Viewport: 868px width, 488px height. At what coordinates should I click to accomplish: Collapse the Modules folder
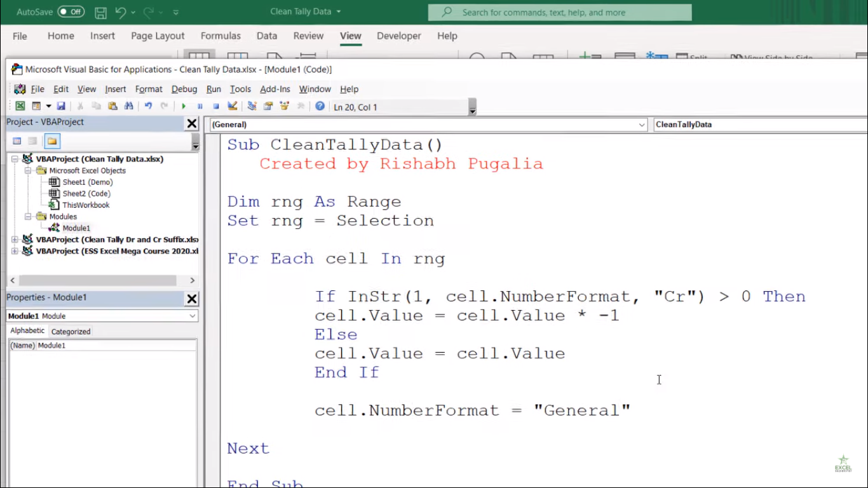(28, 217)
